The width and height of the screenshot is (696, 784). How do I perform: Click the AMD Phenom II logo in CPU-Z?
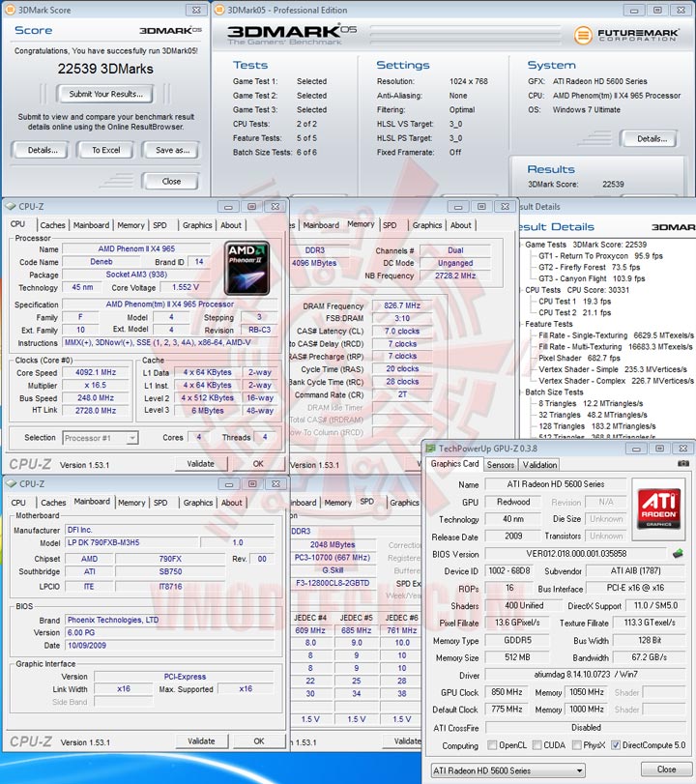[x=247, y=268]
